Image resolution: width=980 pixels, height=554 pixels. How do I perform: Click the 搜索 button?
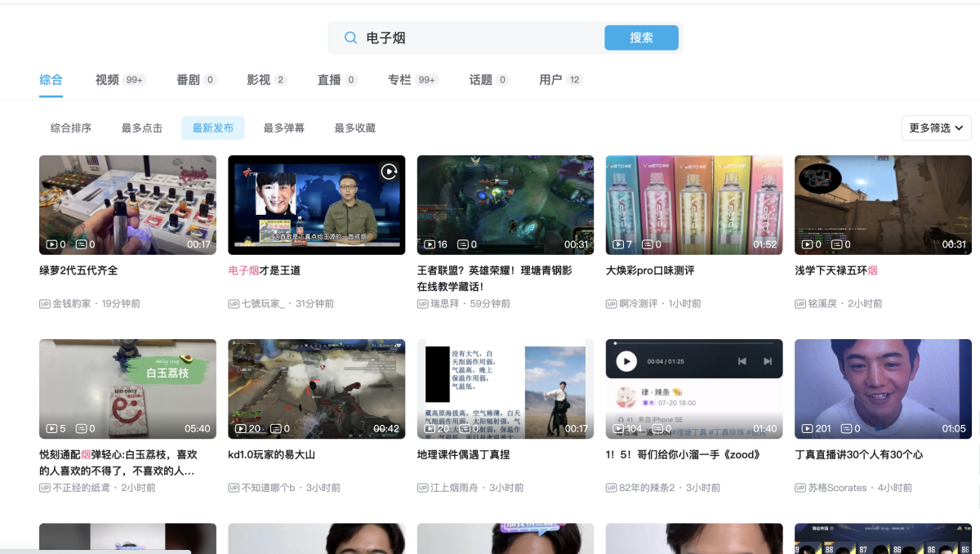click(642, 38)
